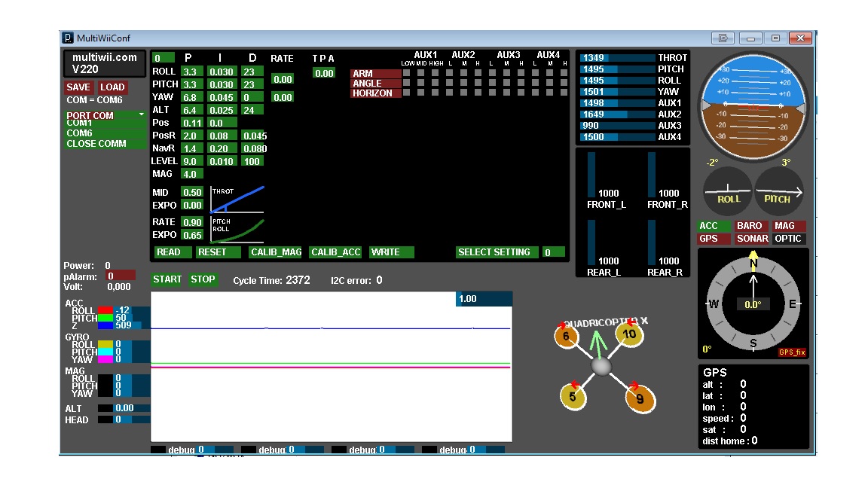
Task: Toggle ARM checkbox for AUX1 LOW
Action: pos(406,73)
